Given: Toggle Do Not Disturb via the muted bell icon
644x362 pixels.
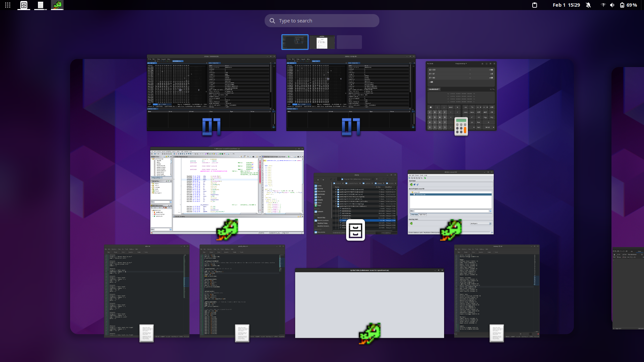Looking at the screenshot, I should (589, 5).
